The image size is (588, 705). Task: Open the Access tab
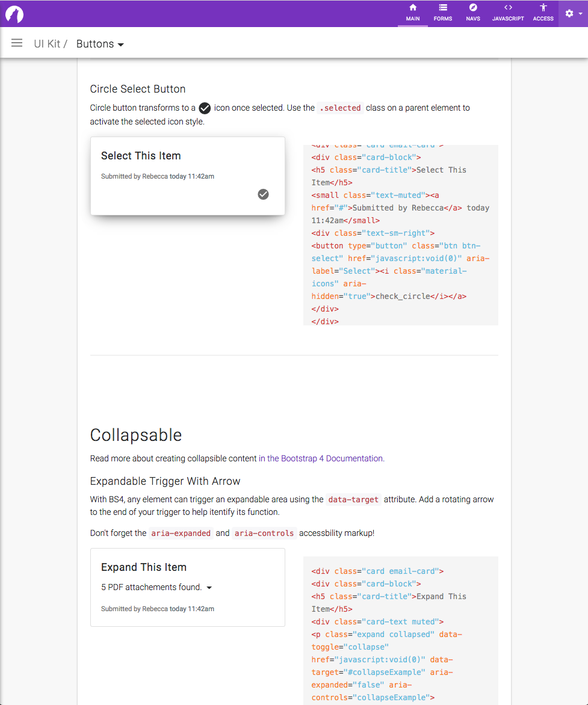[x=543, y=13]
